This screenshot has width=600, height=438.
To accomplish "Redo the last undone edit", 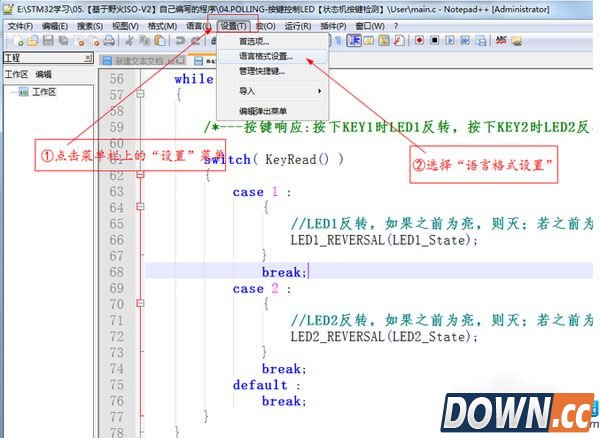I will tap(195, 41).
